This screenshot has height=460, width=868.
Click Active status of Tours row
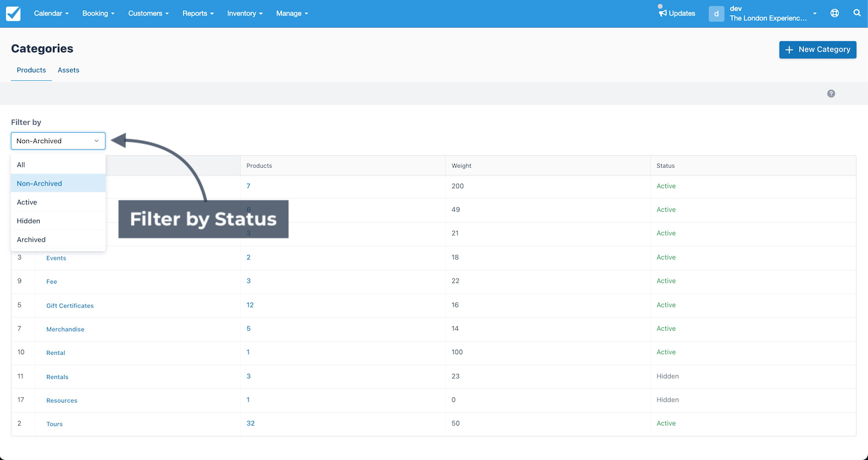point(666,423)
